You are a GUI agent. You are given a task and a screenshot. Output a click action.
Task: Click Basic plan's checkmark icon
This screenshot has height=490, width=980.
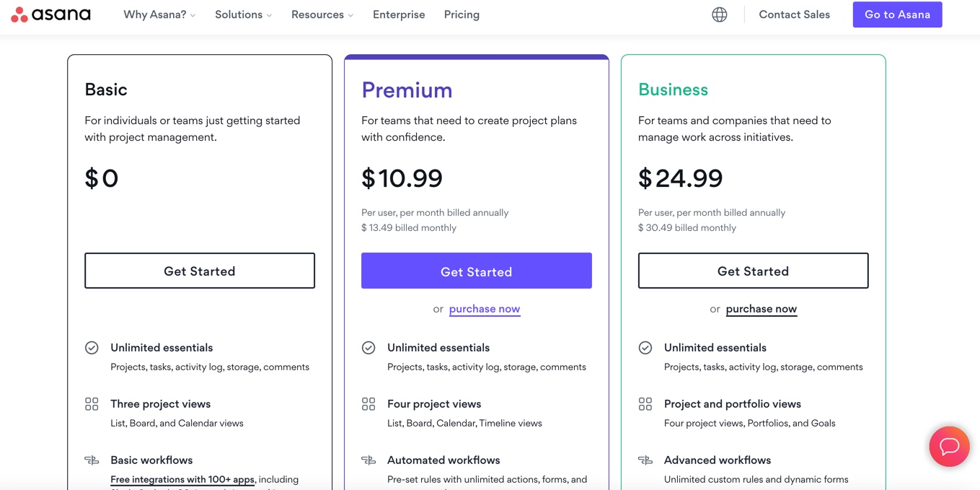[x=92, y=348]
